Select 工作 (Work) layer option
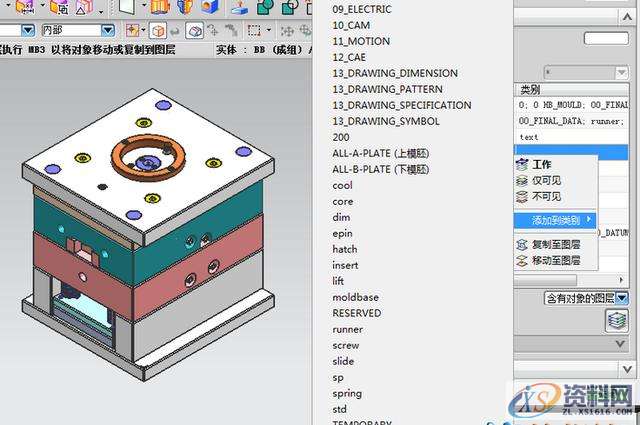Screen dimensions: 640x425 [541, 164]
